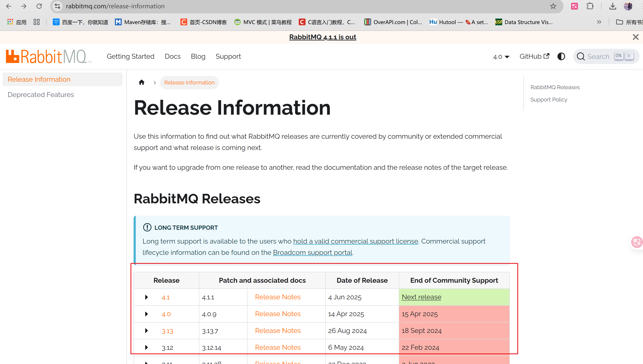This screenshot has width=643, height=364.
Task: Click the browser reload icon
Action: tap(39, 6)
